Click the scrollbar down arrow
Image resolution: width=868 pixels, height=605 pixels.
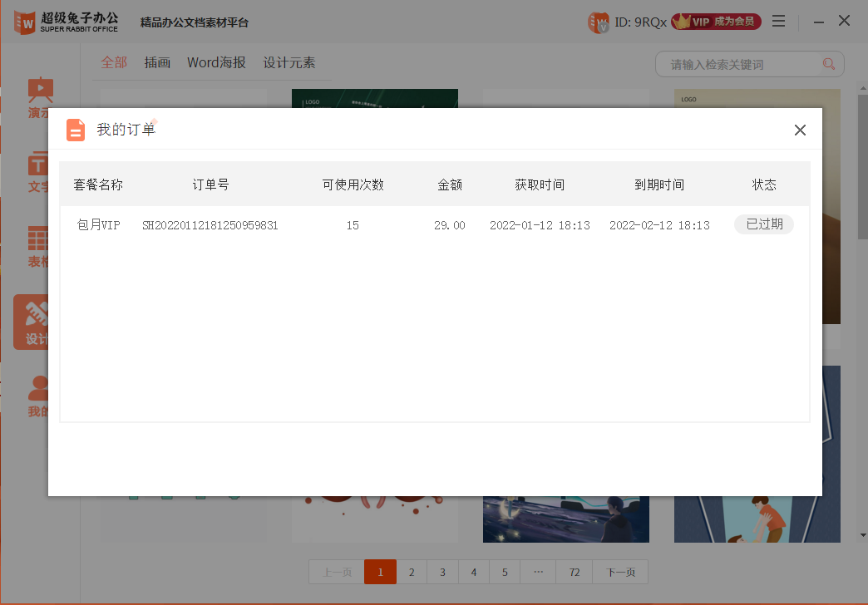863,535
